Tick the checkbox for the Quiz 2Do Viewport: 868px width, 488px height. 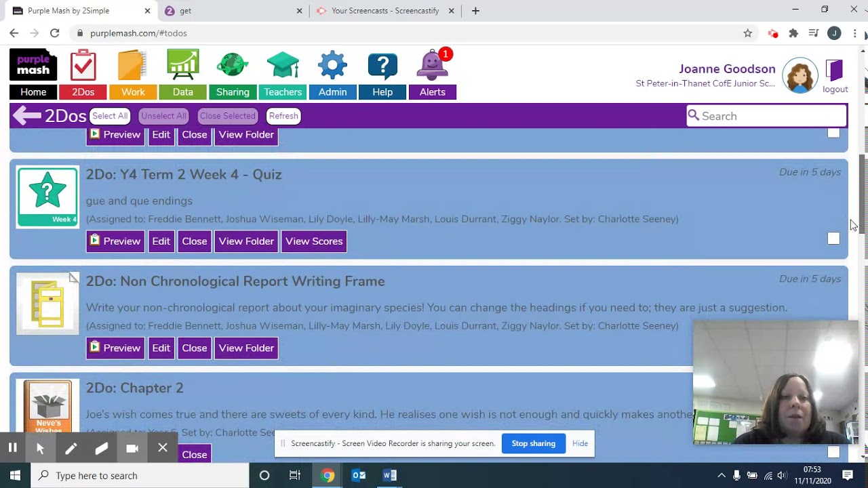click(x=833, y=239)
